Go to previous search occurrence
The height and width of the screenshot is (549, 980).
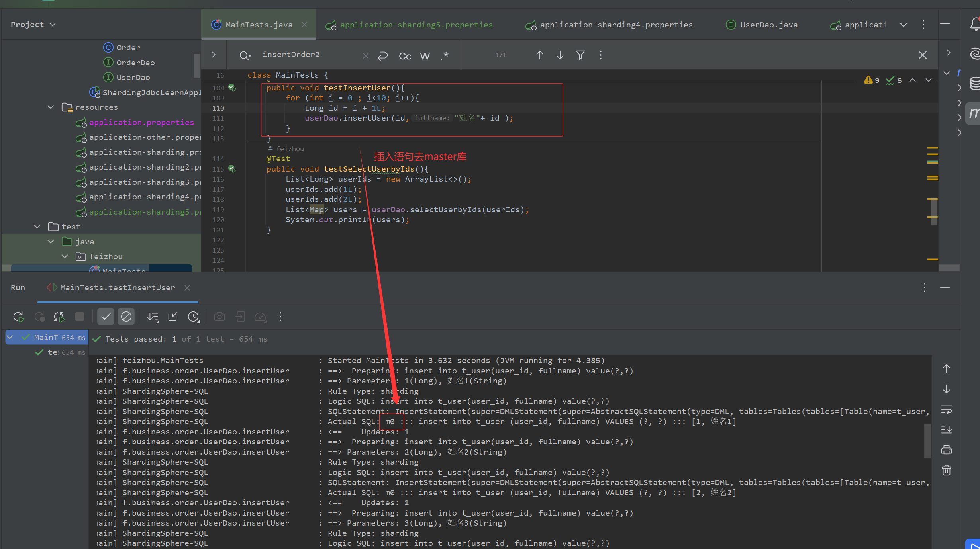point(540,55)
